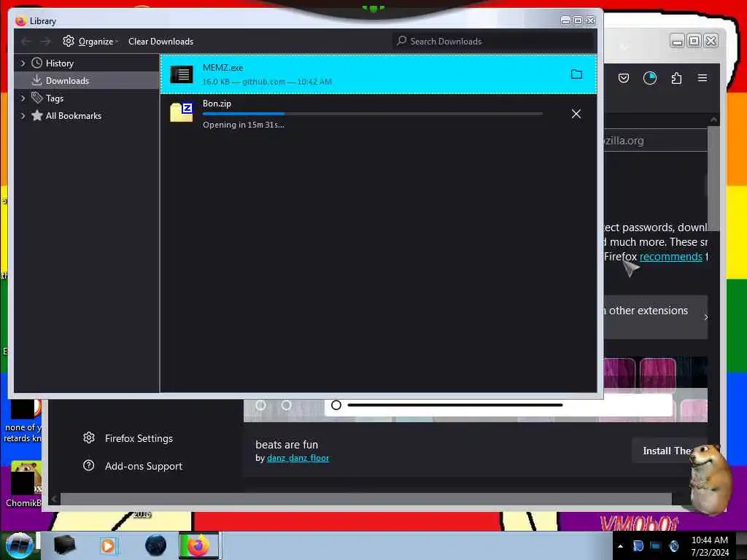The width and height of the screenshot is (747, 560).
Task: Click the mozilla.org address bar in Firefox
Action: tap(655, 141)
